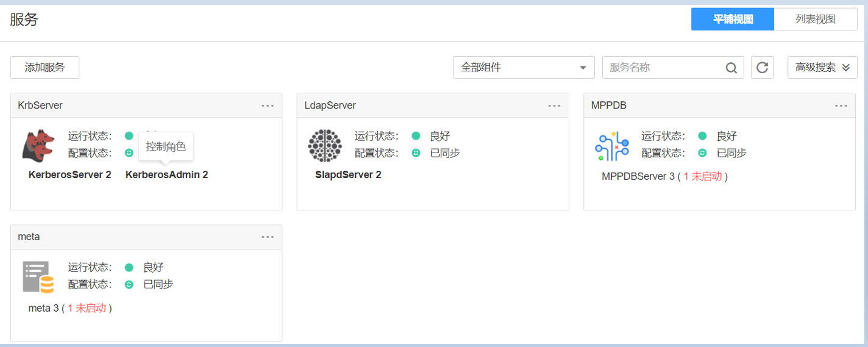Click meta 运行状态 label
Viewport: 868px width, 347px height.
click(90, 267)
